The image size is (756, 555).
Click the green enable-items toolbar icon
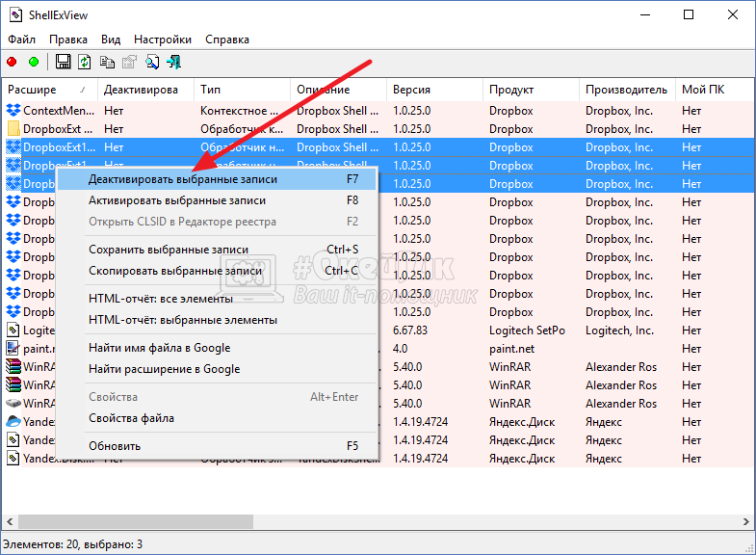(x=34, y=62)
